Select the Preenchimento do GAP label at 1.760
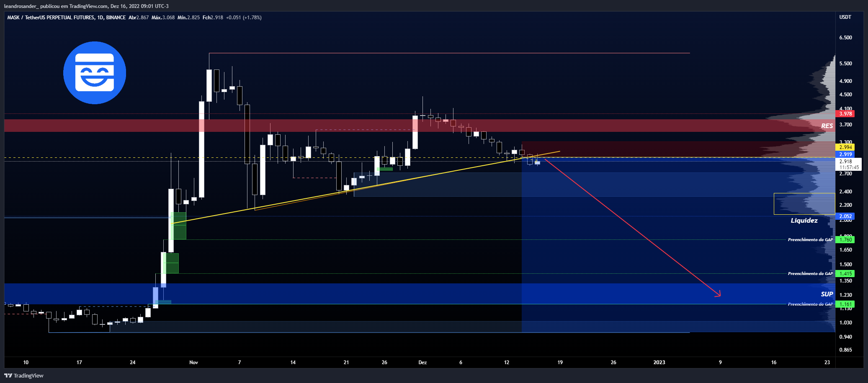Viewport: 868px width, 383px height. tap(810, 240)
